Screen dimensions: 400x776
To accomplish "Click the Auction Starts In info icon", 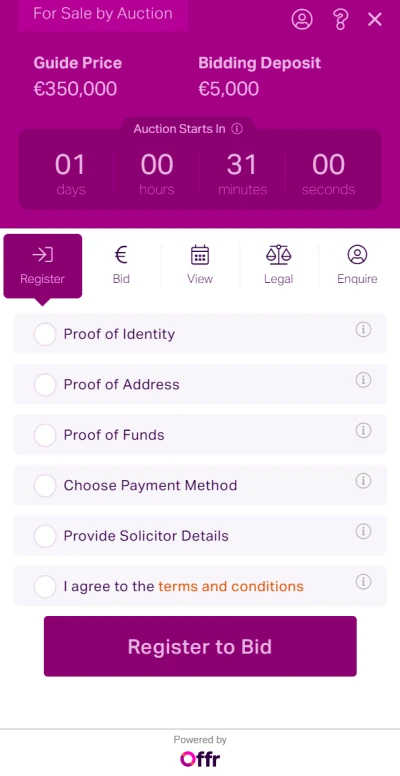I will pyautogui.click(x=237, y=129).
